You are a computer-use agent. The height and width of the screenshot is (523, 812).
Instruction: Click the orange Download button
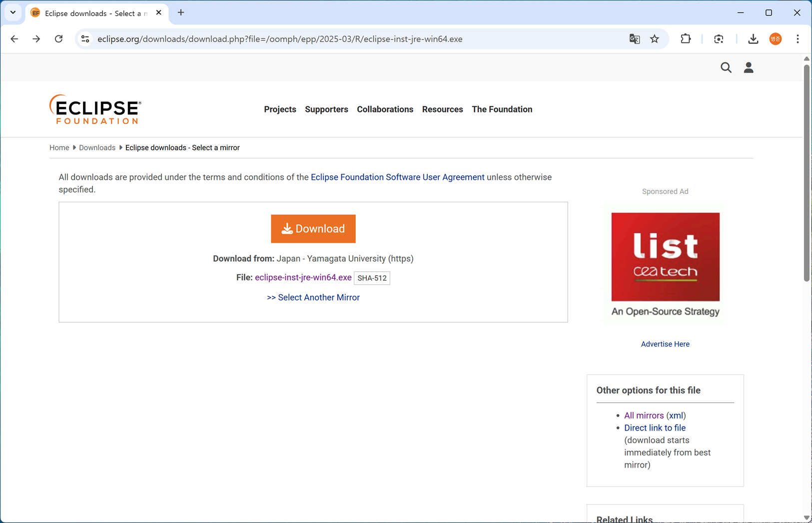313,229
